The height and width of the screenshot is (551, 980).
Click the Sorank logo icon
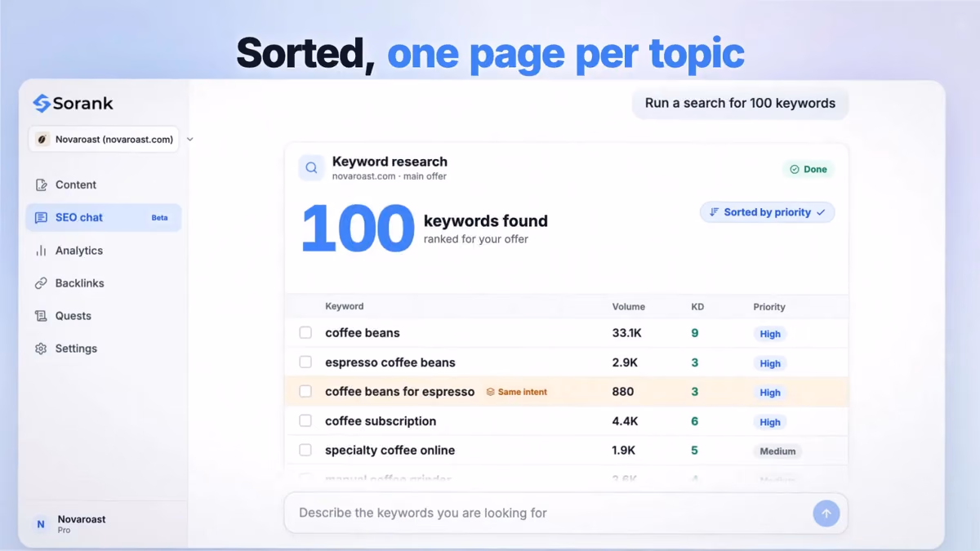42,103
